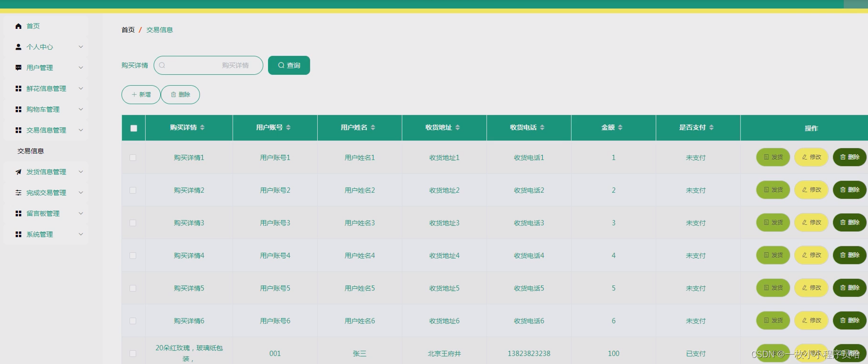Check the box for row 购买详情6

click(133, 321)
